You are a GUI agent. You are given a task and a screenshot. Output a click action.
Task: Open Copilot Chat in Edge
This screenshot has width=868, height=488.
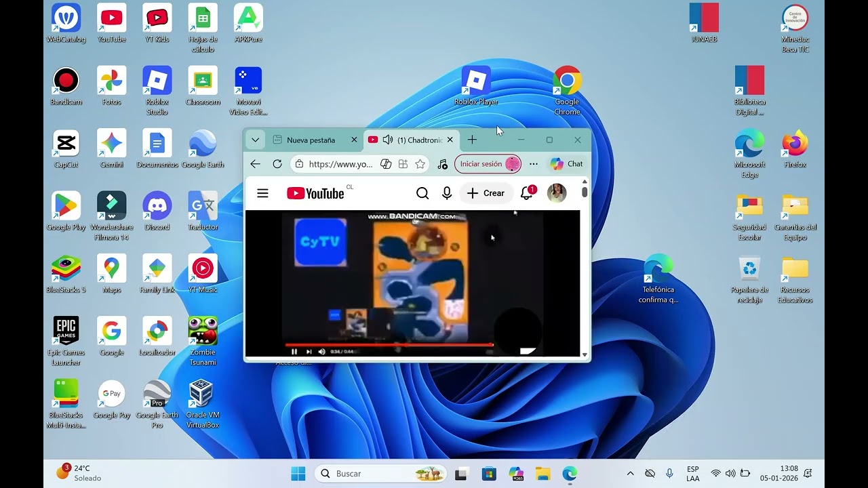pos(567,164)
